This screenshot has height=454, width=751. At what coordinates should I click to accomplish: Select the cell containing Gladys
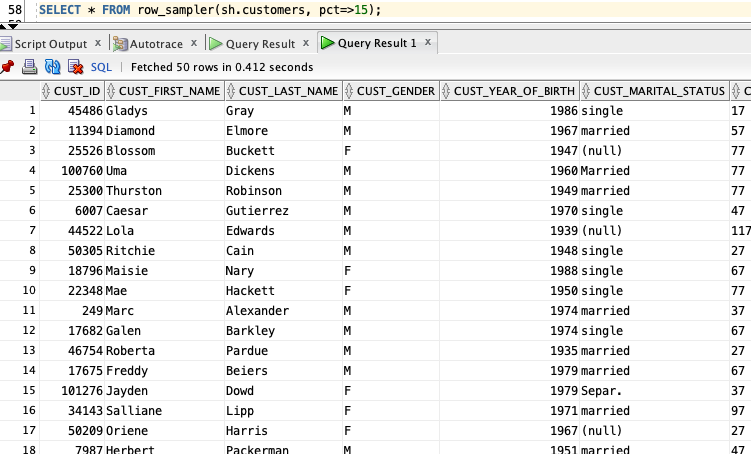coord(126,111)
